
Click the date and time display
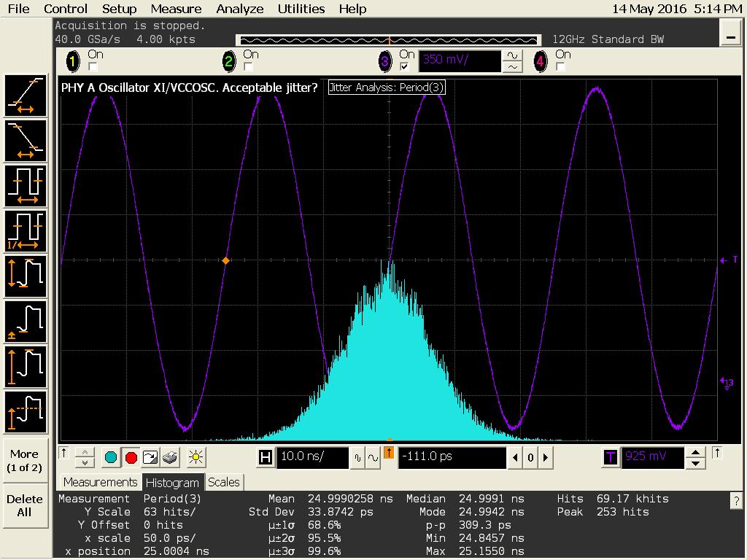[x=676, y=9]
